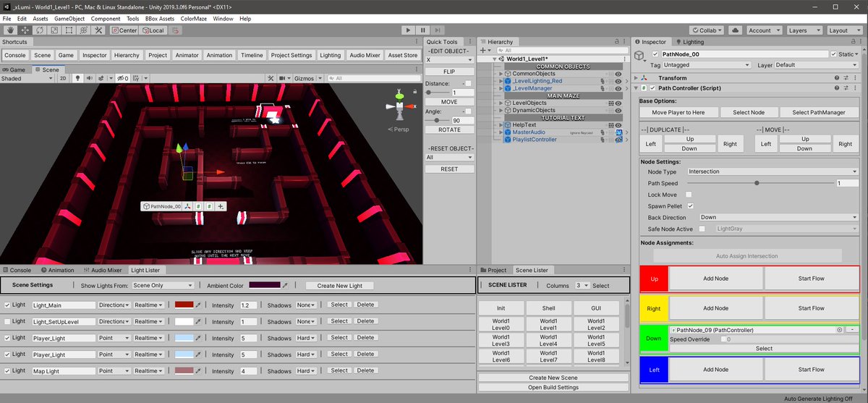Image resolution: width=868 pixels, height=403 pixels.
Task: Open Path Controller preset settings icon
Action: 846,89
